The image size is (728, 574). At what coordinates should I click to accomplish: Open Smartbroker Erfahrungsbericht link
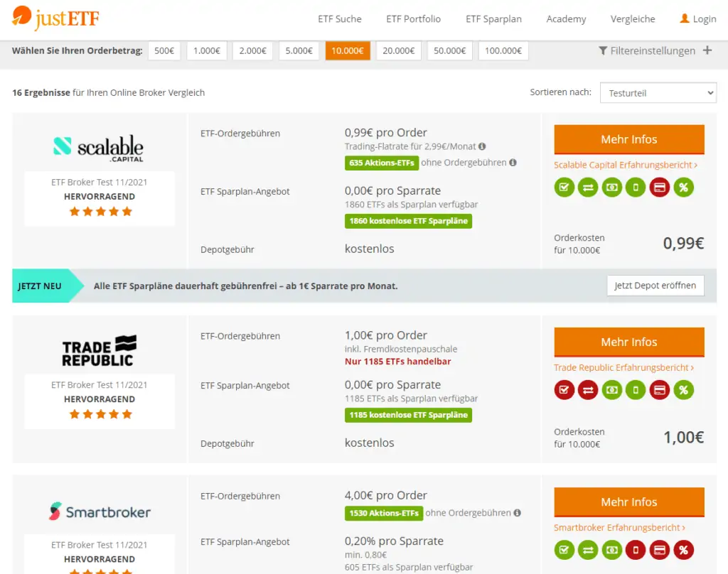(x=619, y=528)
